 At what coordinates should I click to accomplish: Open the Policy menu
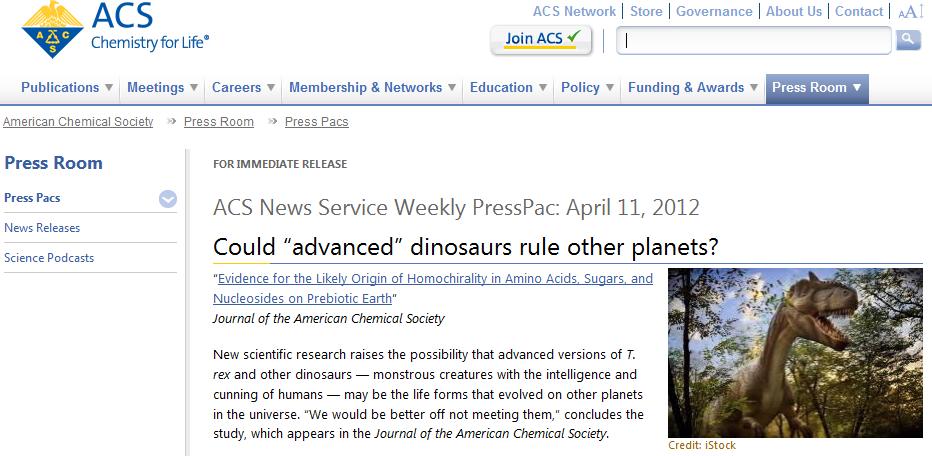click(x=588, y=88)
